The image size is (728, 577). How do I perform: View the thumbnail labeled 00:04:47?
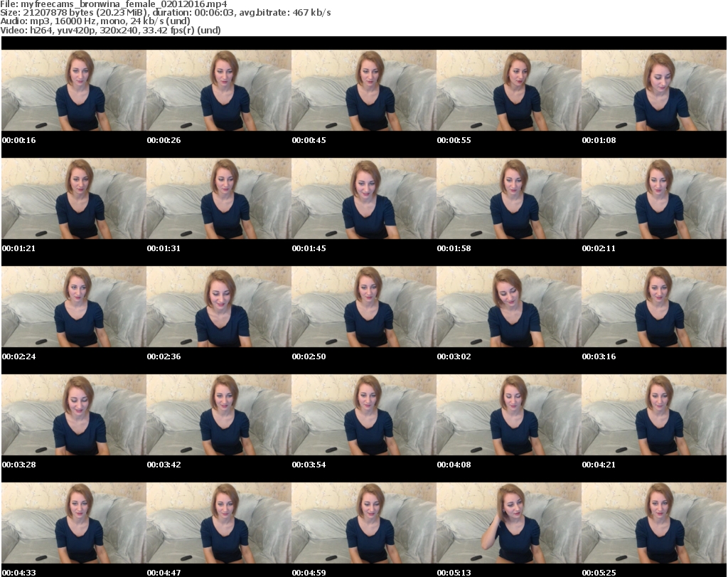(219, 523)
